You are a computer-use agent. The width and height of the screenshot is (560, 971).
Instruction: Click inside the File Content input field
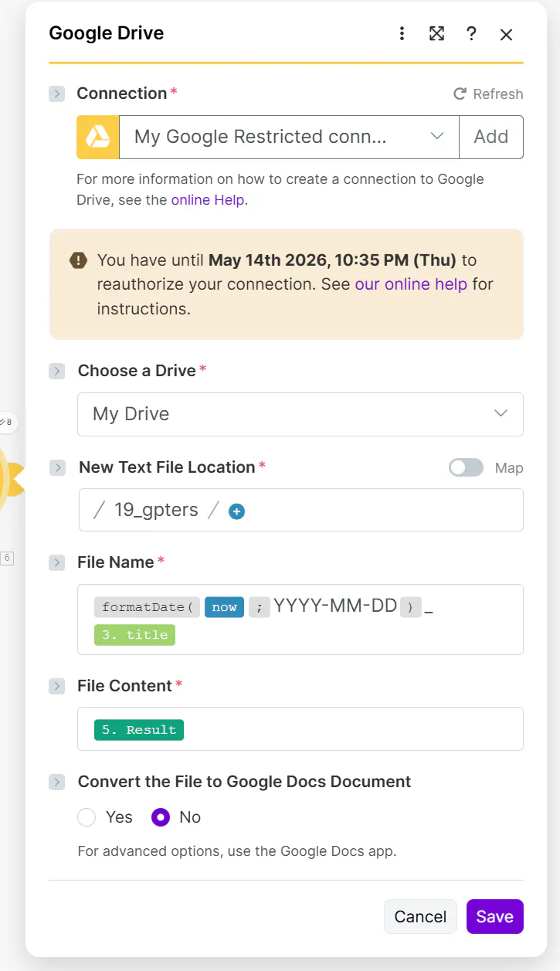[x=348, y=729]
